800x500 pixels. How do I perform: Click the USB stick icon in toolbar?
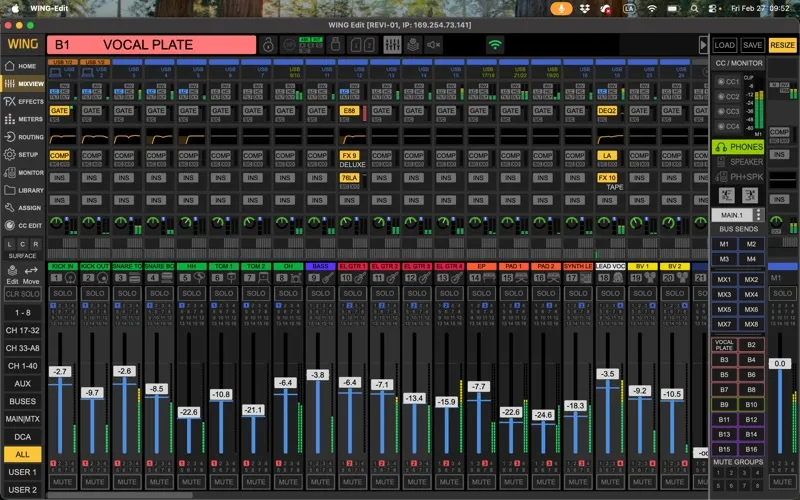(x=335, y=45)
